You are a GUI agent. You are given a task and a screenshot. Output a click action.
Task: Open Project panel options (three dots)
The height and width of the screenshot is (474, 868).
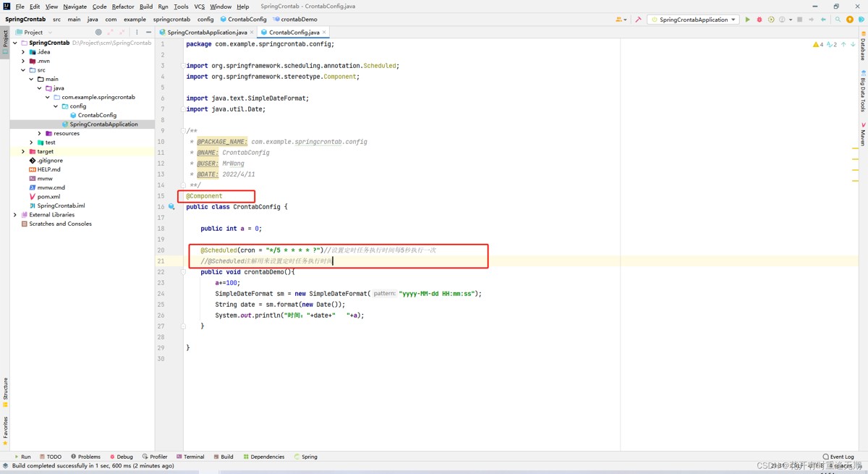[137, 32]
